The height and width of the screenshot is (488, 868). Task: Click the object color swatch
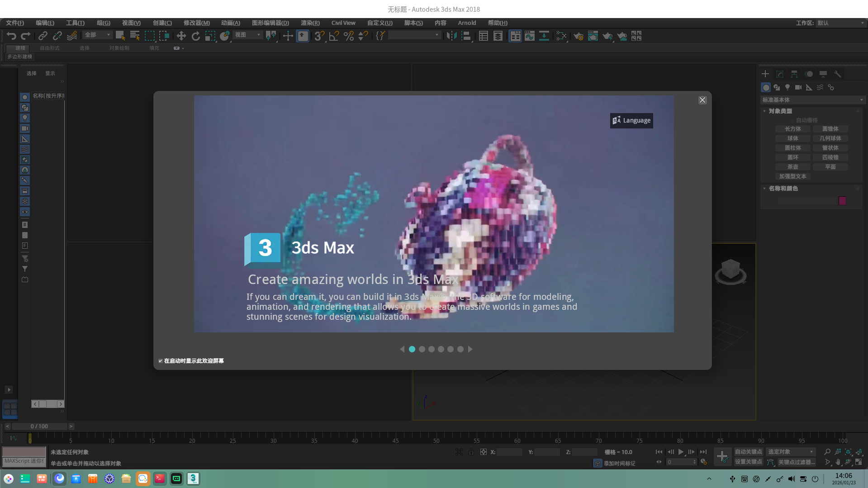coord(842,201)
